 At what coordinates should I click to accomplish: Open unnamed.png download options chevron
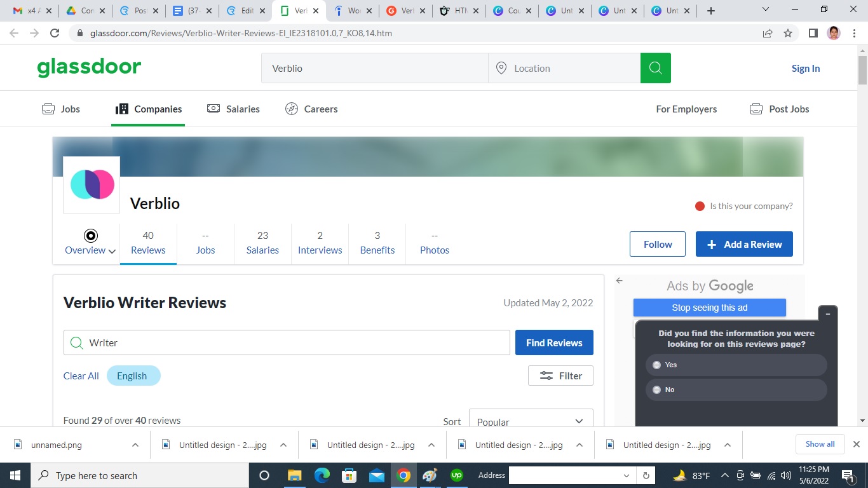135,445
